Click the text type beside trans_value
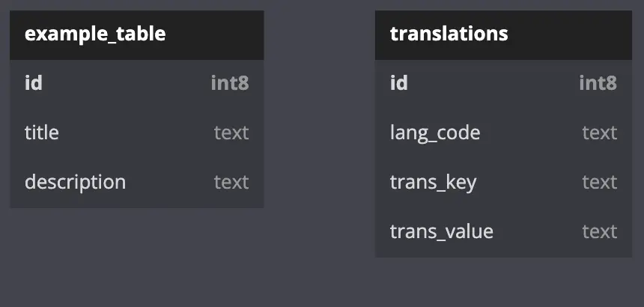Viewport: 644px width, 307px height. point(600,231)
